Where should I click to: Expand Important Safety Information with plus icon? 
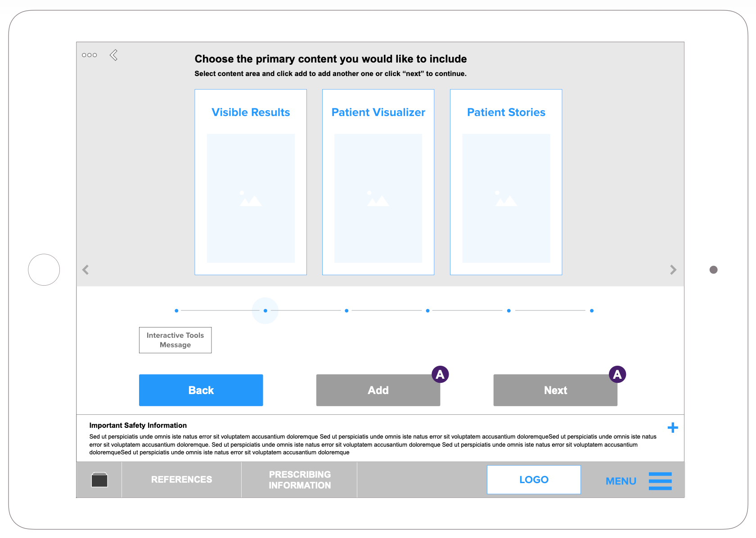(672, 427)
